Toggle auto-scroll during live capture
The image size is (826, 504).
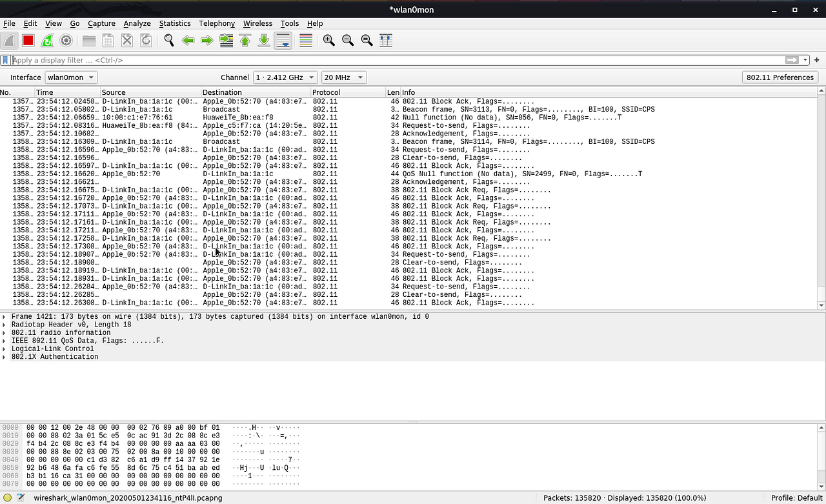click(283, 40)
